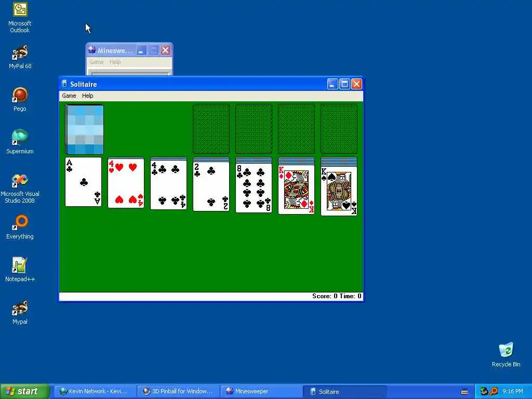Click the Solitaire title bar icon

pos(64,84)
